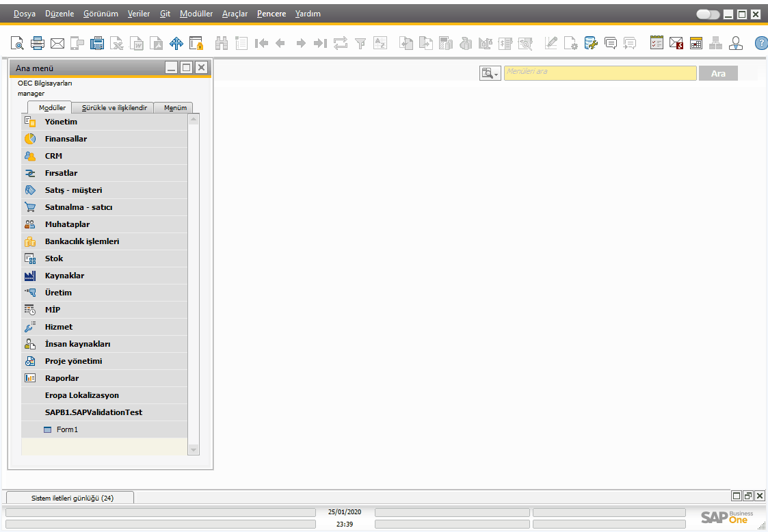This screenshot has width=768, height=532.
Task: Open the calendar toolbar icon
Action: coord(696,43)
